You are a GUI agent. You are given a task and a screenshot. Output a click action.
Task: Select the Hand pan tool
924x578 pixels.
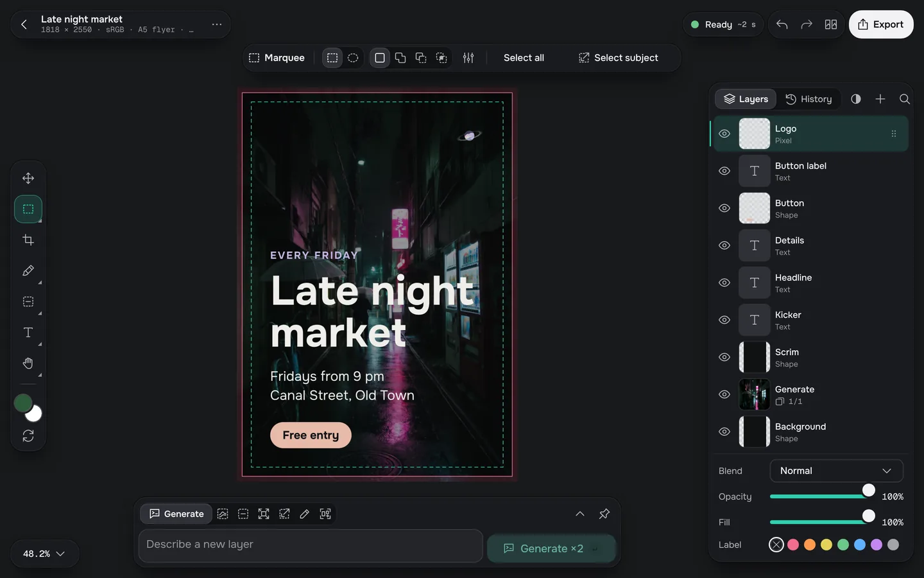tap(28, 363)
